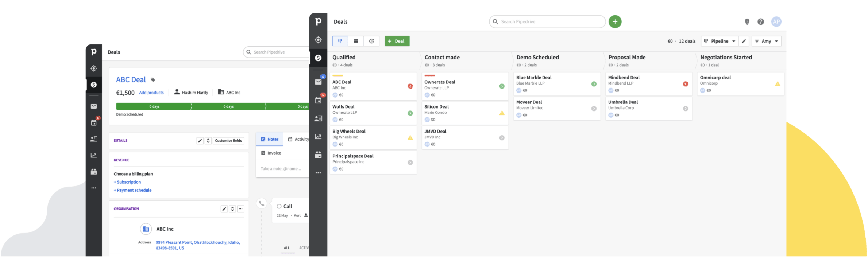This screenshot has width=868, height=258.
Task: Click the Negotiations Started stage header
Action: coord(726,57)
